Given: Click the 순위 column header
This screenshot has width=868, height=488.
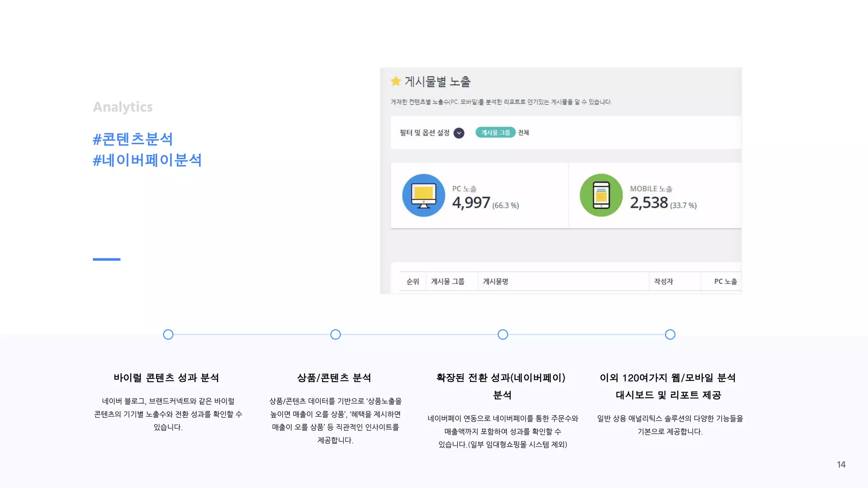Looking at the screenshot, I should 412,281.
